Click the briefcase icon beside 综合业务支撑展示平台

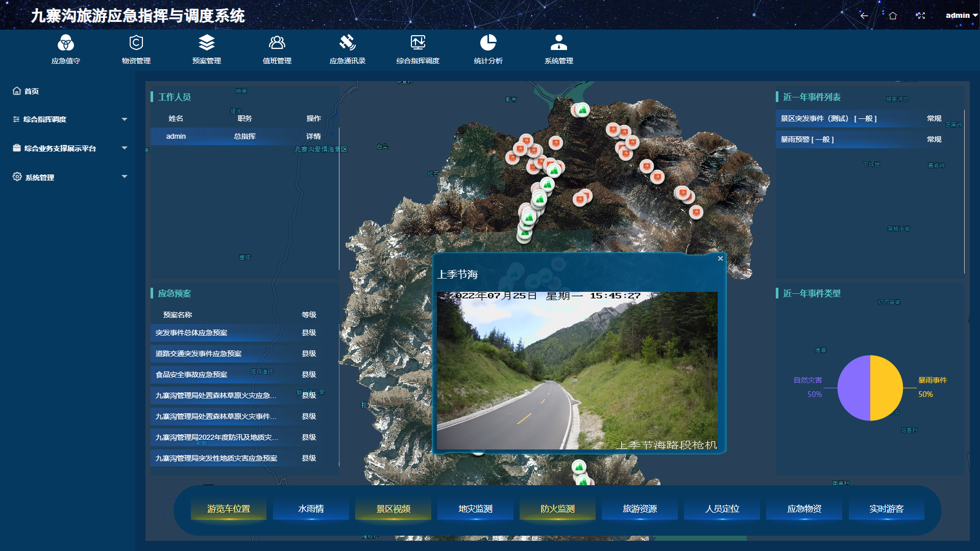coord(17,148)
